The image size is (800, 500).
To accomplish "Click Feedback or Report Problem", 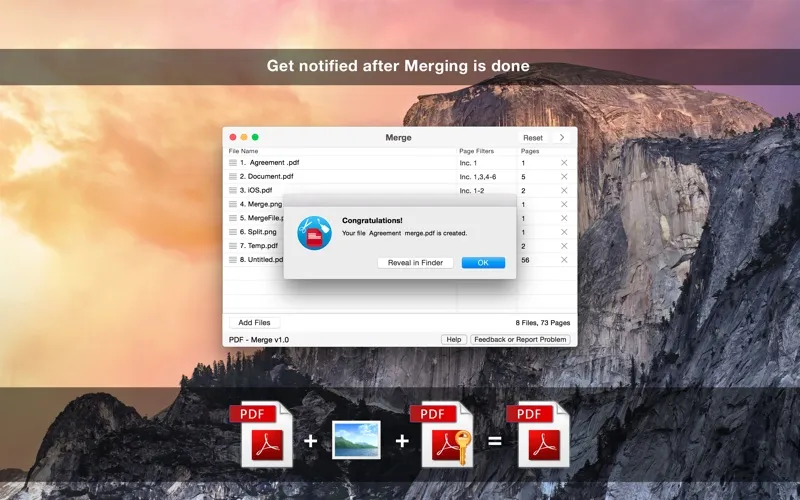I will (520, 340).
